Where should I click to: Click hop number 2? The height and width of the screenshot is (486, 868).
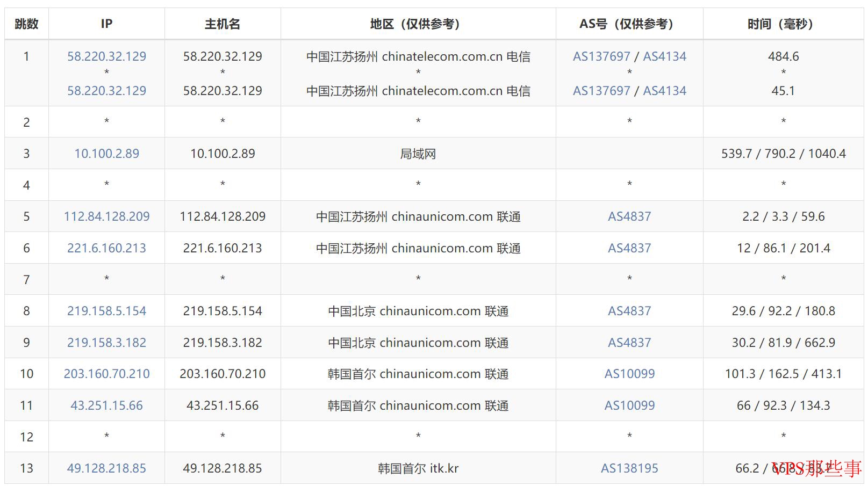[26, 122]
